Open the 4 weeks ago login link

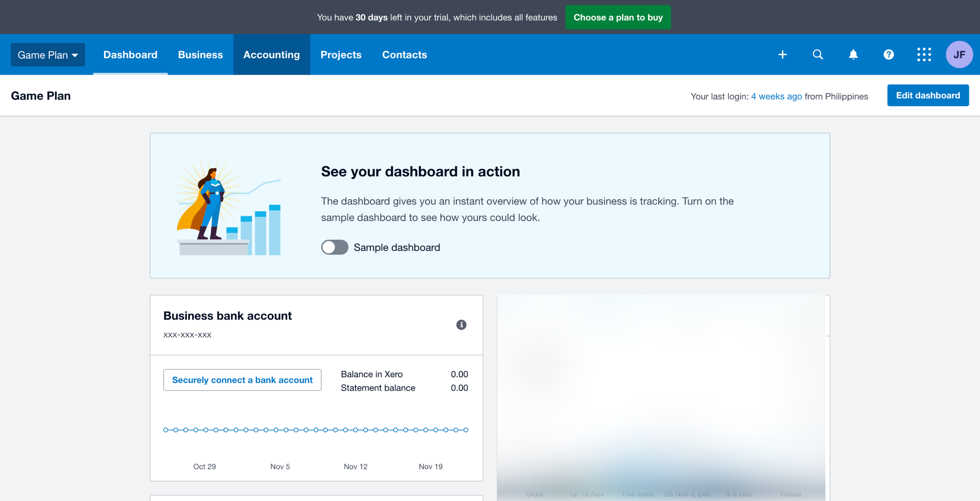click(x=776, y=96)
